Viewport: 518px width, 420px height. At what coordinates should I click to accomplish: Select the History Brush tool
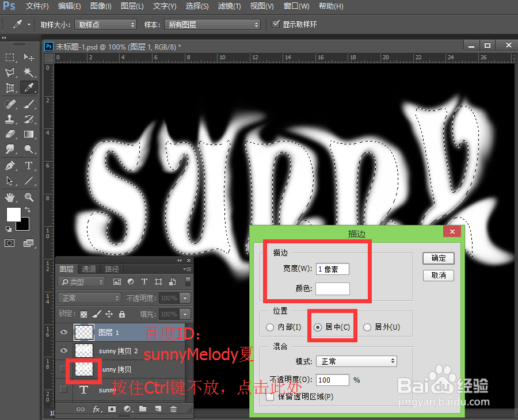coord(29,119)
